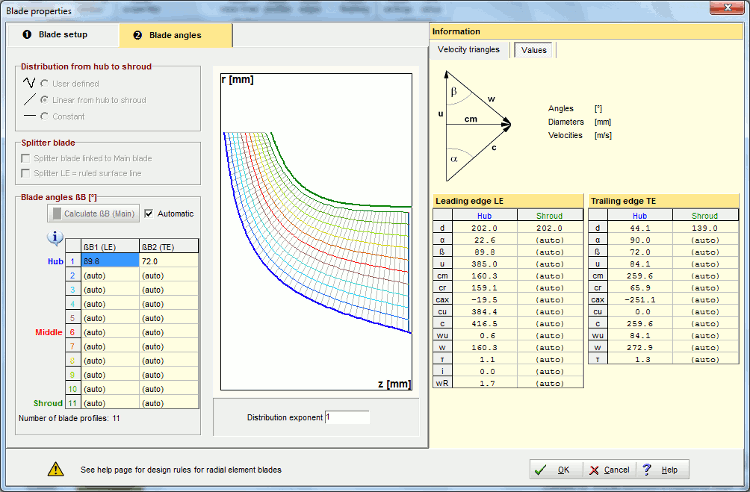Screen dimensions: 750x492
Task: Click Leading edge Shroud d value 202.0
Action: click(550, 228)
